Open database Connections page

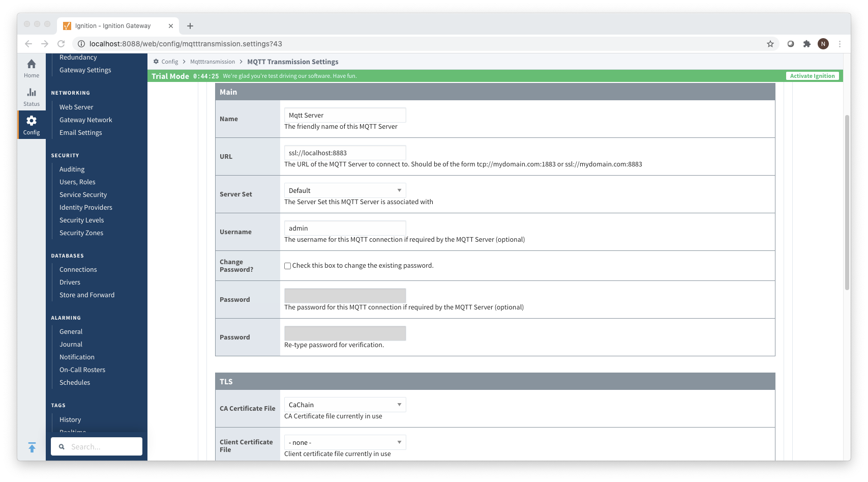[78, 270]
